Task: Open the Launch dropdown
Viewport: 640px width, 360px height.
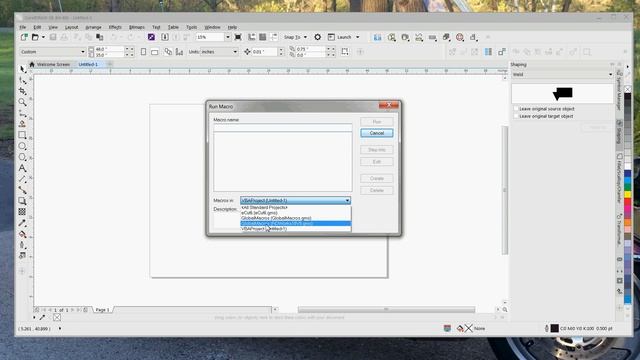Action: [x=358, y=37]
